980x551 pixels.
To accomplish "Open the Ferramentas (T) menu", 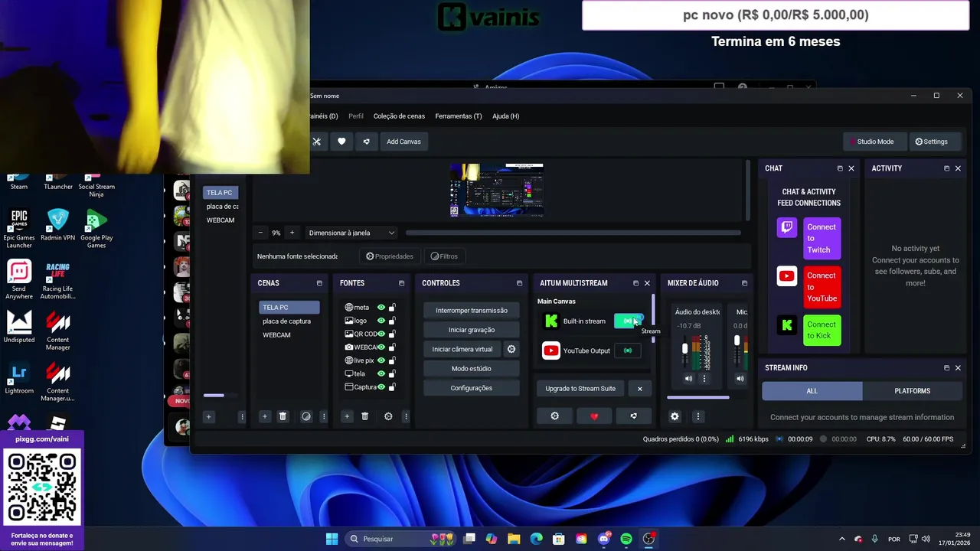I will click(459, 116).
